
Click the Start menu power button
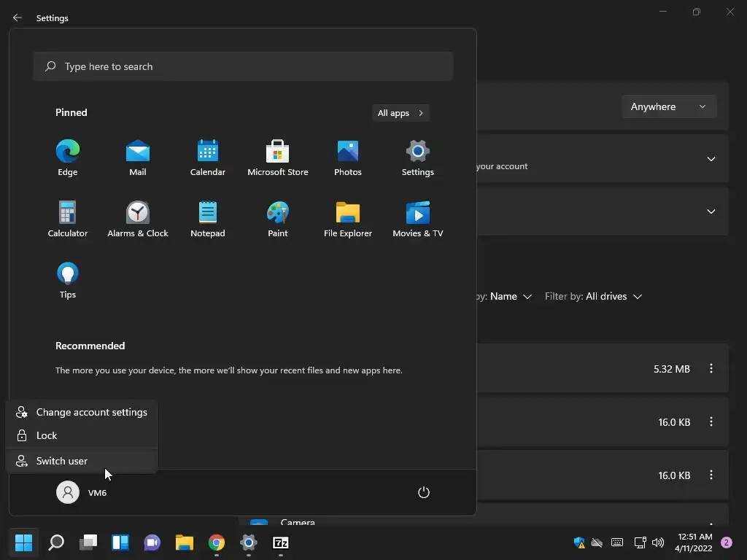click(424, 492)
